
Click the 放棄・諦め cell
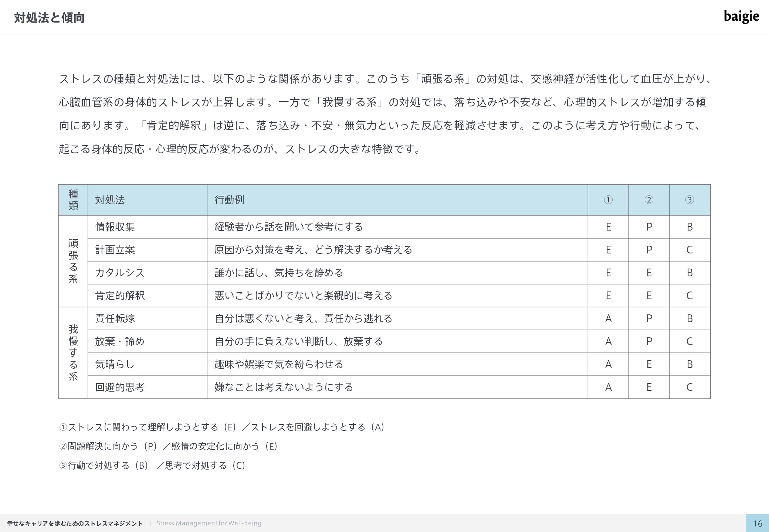[x=120, y=341]
